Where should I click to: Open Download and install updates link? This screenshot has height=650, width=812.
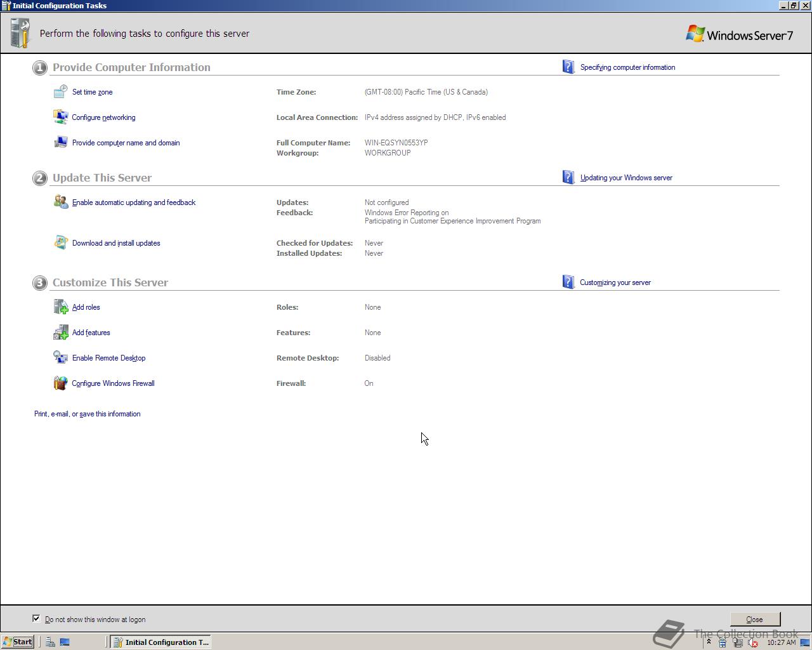pyautogui.click(x=116, y=243)
